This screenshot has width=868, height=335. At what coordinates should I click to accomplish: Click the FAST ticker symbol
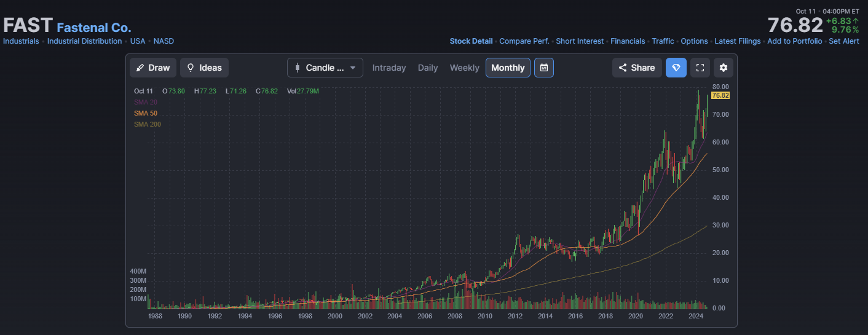click(28, 25)
